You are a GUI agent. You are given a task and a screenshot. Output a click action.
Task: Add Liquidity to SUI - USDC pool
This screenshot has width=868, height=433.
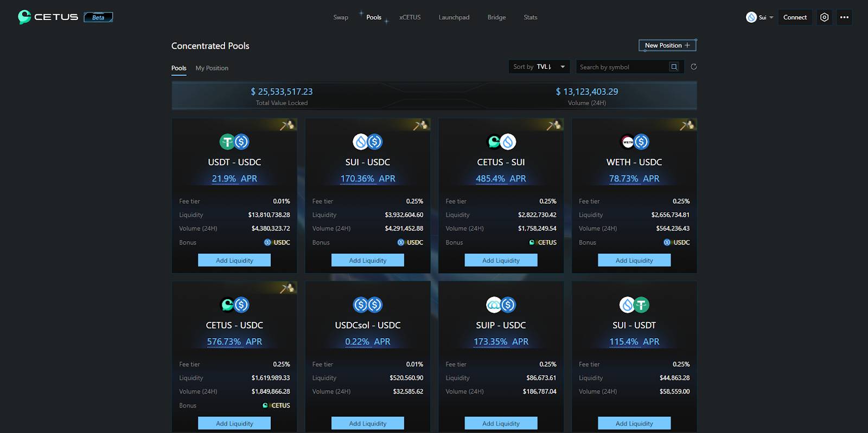368,260
